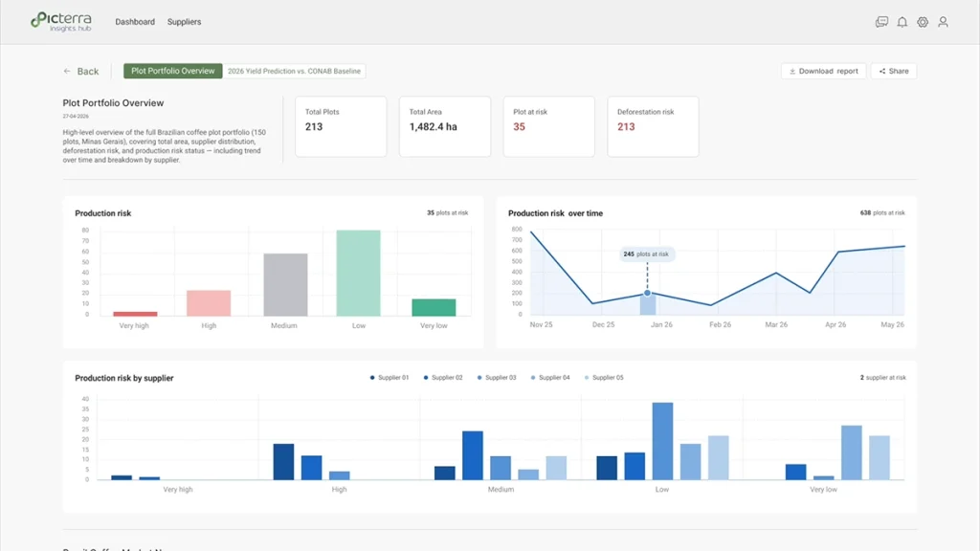Screen dimensions: 980x551
Task: Open the settings gear icon
Action: 923,22
